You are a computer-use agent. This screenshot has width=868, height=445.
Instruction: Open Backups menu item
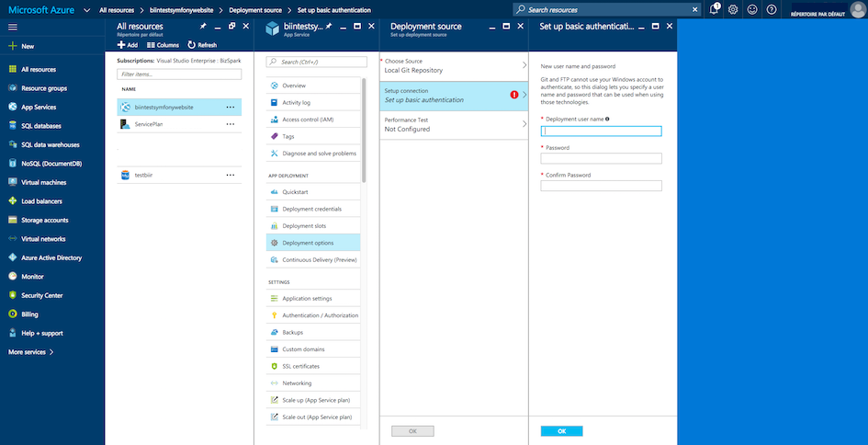(x=313, y=333)
